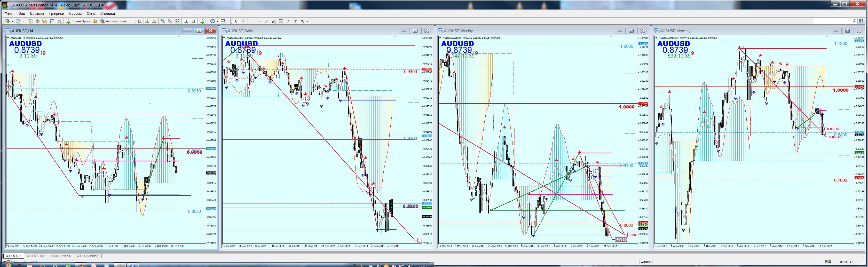
Task: Select the AUDUSD,H4 bottom tab
Action: click(13, 256)
